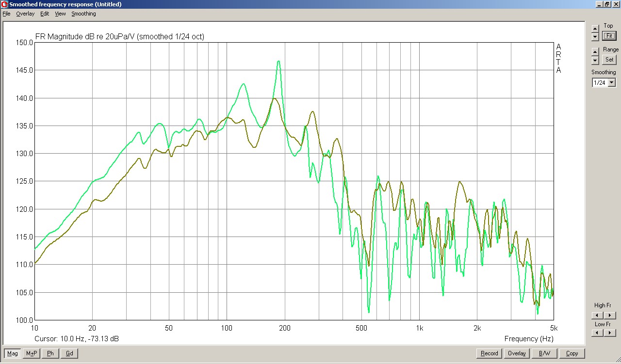Click the Top up arrow stepper

(595, 29)
